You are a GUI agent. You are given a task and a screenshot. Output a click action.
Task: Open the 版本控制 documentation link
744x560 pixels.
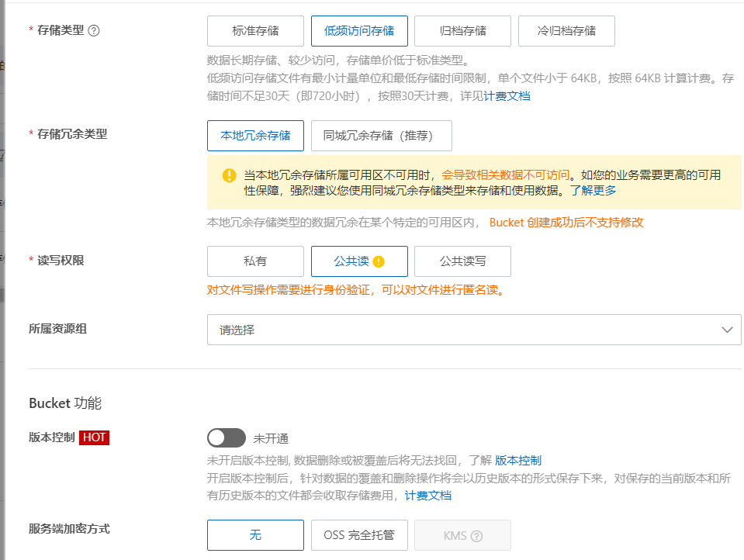[x=518, y=461]
